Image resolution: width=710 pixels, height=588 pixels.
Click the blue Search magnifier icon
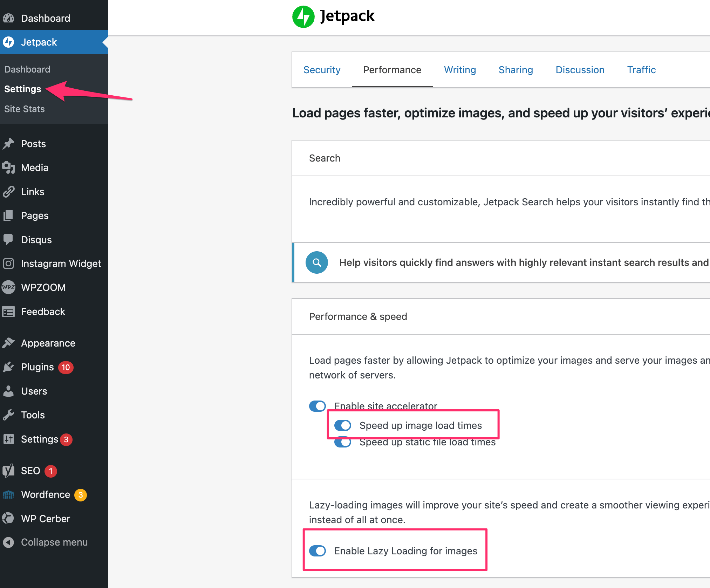coord(317,262)
